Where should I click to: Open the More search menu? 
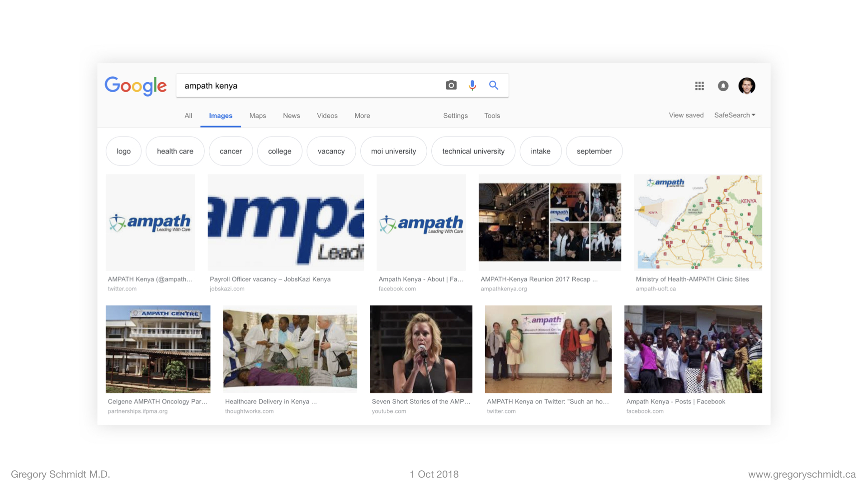tap(362, 116)
